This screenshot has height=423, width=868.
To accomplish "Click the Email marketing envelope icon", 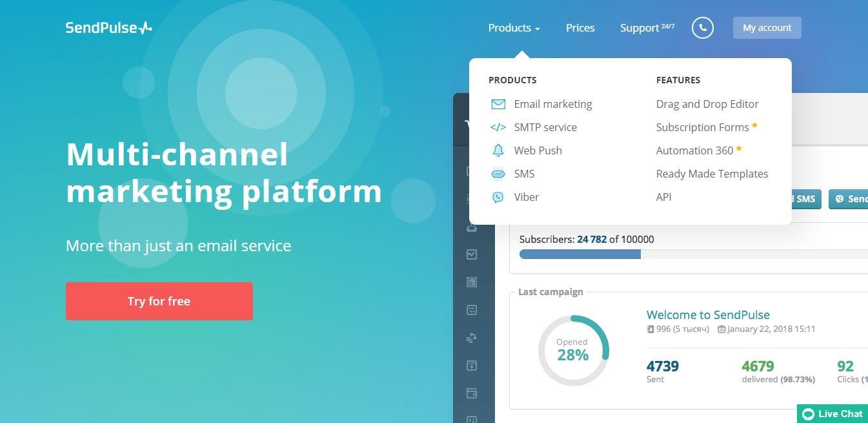I will coord(498,104).
